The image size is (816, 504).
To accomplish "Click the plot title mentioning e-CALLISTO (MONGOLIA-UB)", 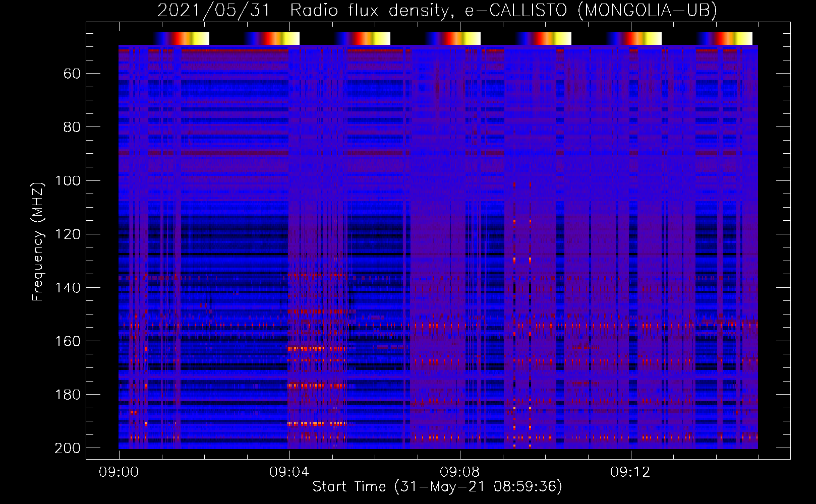I will coord(437,10).
